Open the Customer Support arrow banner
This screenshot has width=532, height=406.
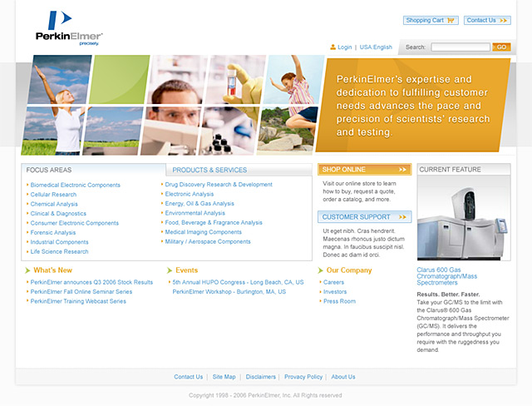[x=364, y=217]
